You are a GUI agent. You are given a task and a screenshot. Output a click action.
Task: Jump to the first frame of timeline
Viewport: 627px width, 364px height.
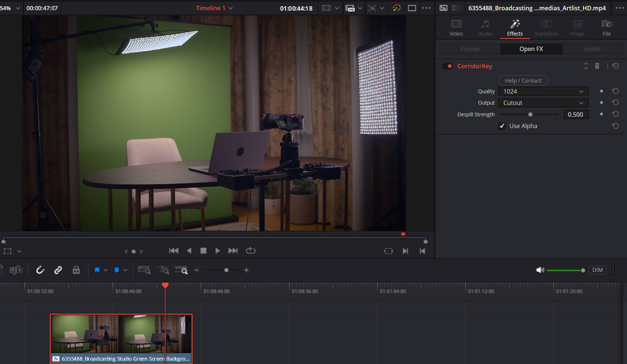click(174, 251)
